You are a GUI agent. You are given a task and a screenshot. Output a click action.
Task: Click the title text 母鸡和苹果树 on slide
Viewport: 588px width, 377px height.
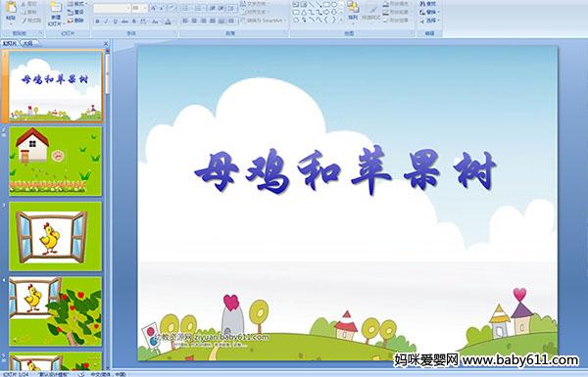[x=345, y=171]
